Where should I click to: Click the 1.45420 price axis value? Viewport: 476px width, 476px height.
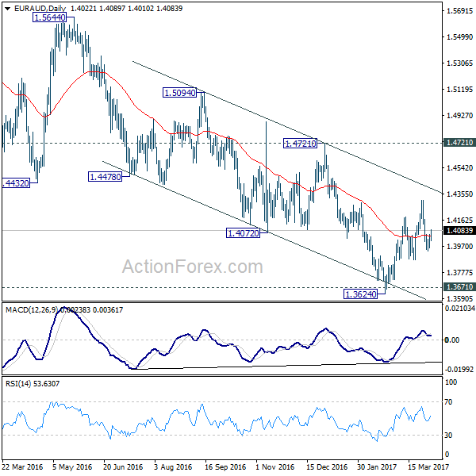click(x=459, y=168)
